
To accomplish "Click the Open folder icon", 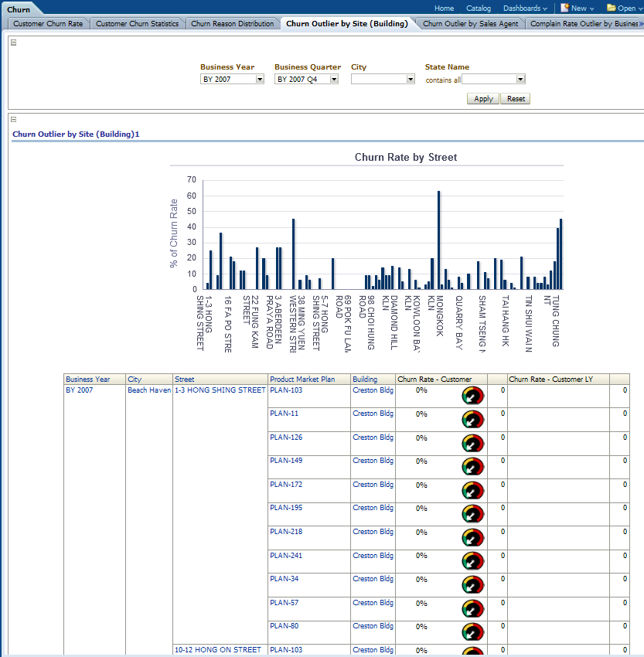I will [x=612, y=8].
